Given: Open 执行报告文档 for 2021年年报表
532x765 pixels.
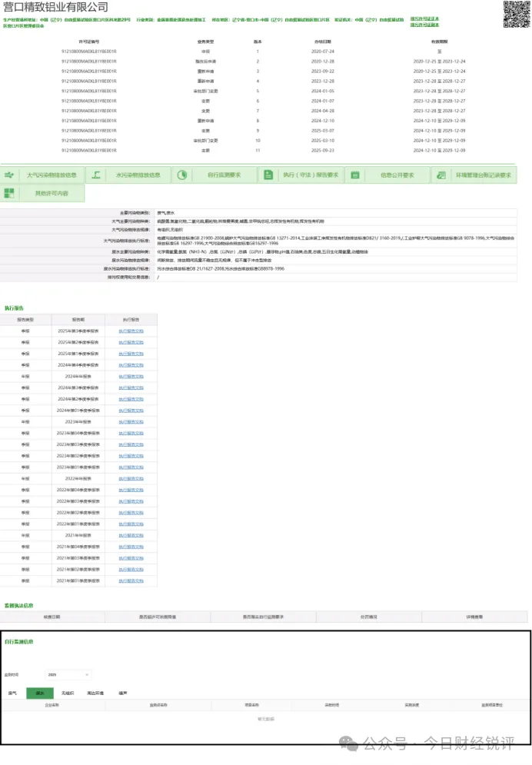Looking at the screenshot, I should coord(131,535).
